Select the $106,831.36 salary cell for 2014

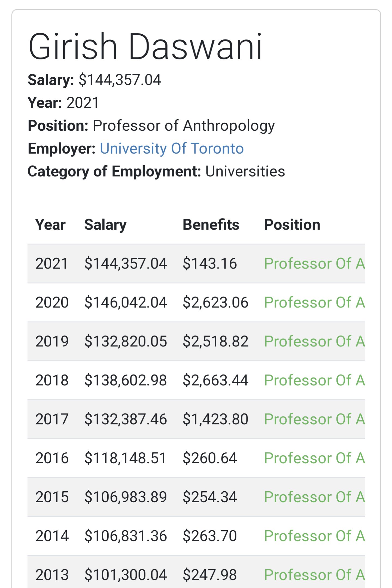click(x=126, y=536)
